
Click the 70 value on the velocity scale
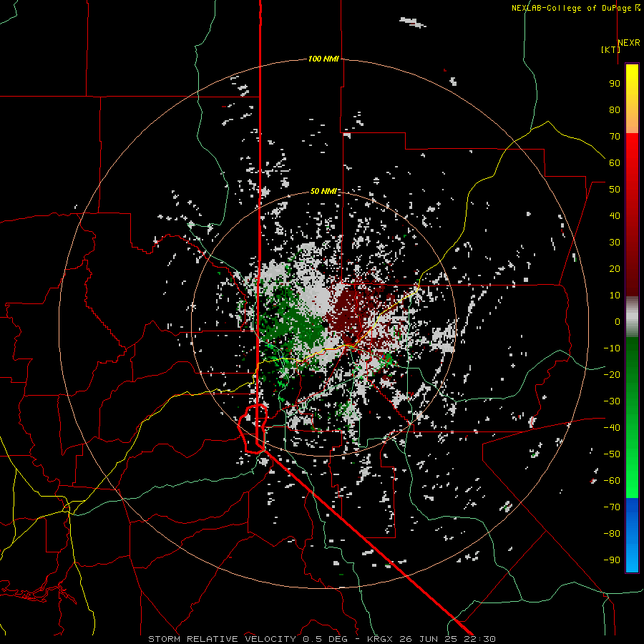point(615,137)
